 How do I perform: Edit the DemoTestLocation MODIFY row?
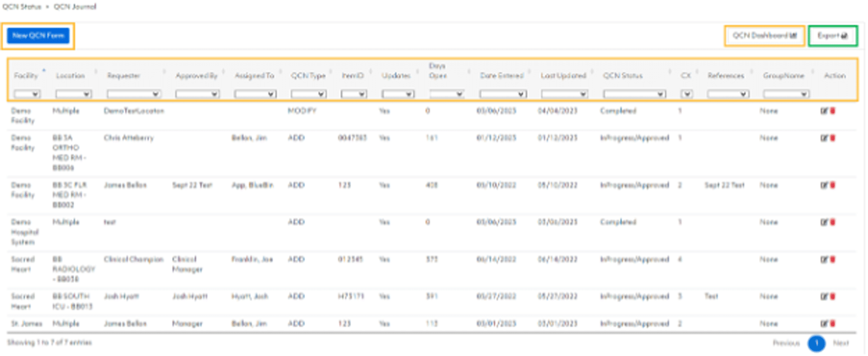pos(824,111)
